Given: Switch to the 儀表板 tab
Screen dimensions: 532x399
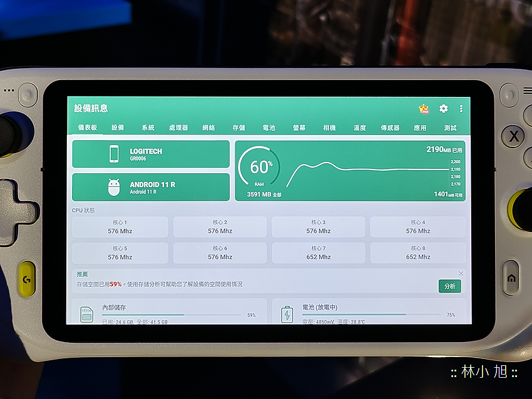Looking at the screenshot, I should pos(88,128).
